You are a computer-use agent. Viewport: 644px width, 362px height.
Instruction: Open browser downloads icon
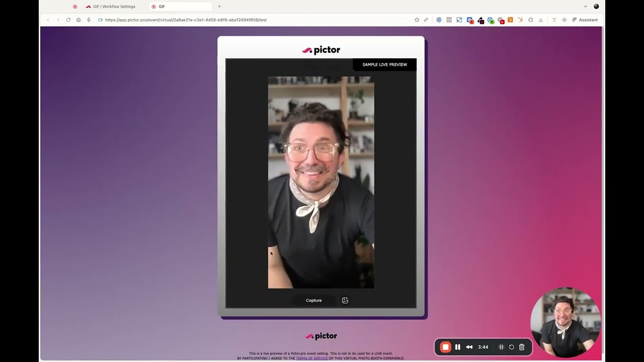[x=541, y=20]
